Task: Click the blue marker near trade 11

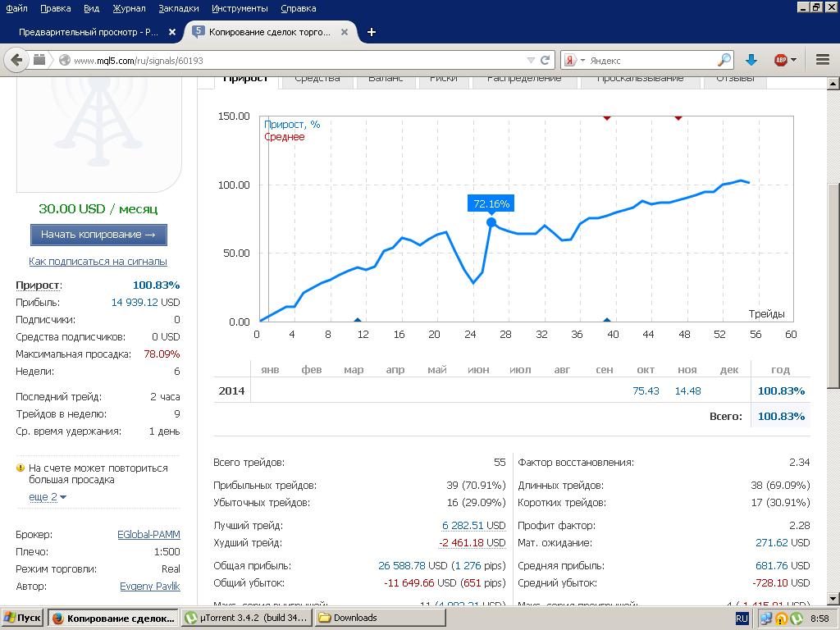Action: (358, 320)
